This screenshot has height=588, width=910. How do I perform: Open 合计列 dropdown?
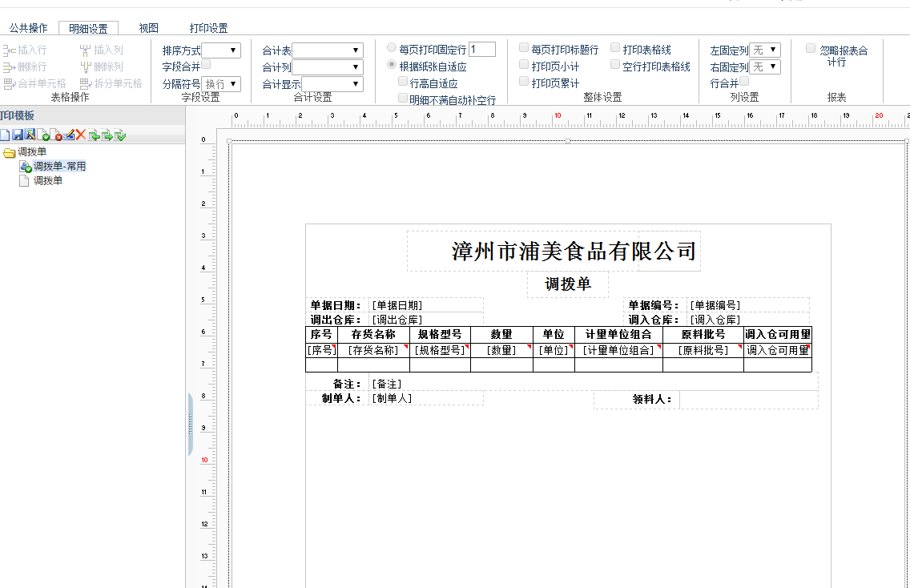coord(328,67)
